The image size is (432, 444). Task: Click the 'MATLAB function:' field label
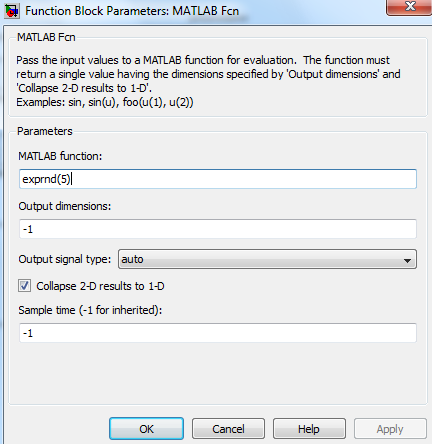pyautogui.click(x=60, y=156)
